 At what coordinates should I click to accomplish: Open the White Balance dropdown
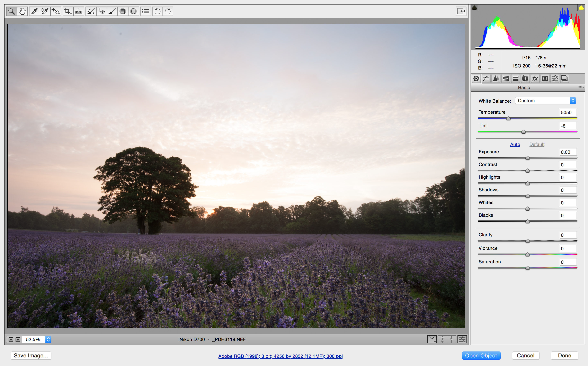tap(545, 101)
